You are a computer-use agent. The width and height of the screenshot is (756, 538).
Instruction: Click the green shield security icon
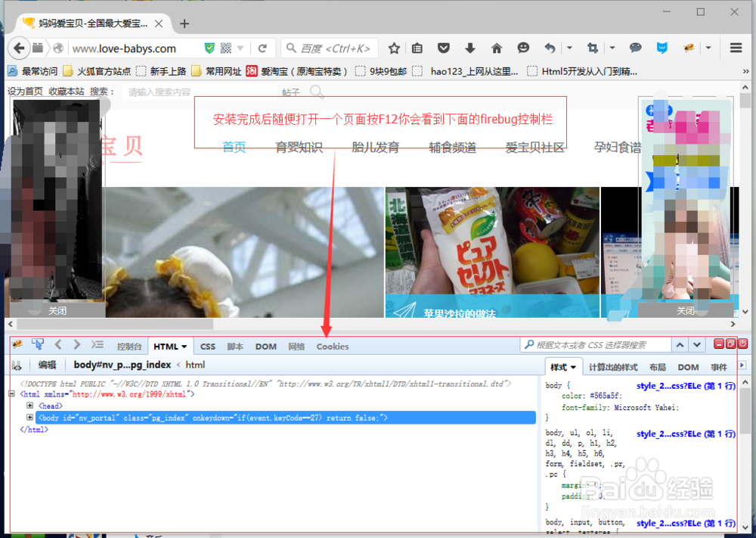(209, 48)
